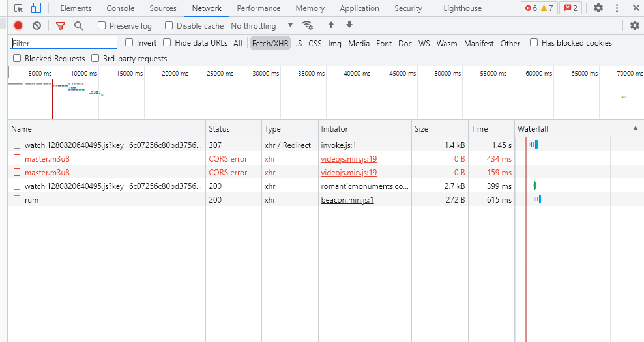
Task: Open the DevTools three-dot menu
Action: click(617, 8)
